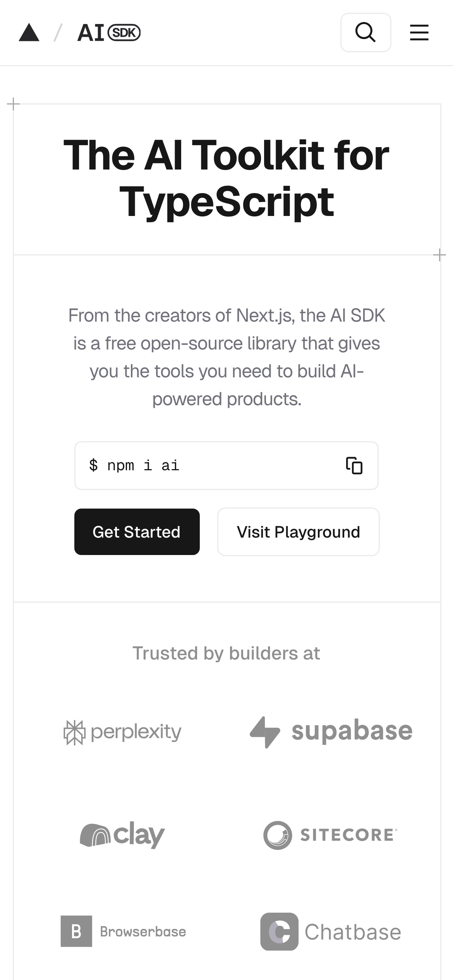Click the Browserbase square B icon
The image size is (453, 980).
coord(76,931)
